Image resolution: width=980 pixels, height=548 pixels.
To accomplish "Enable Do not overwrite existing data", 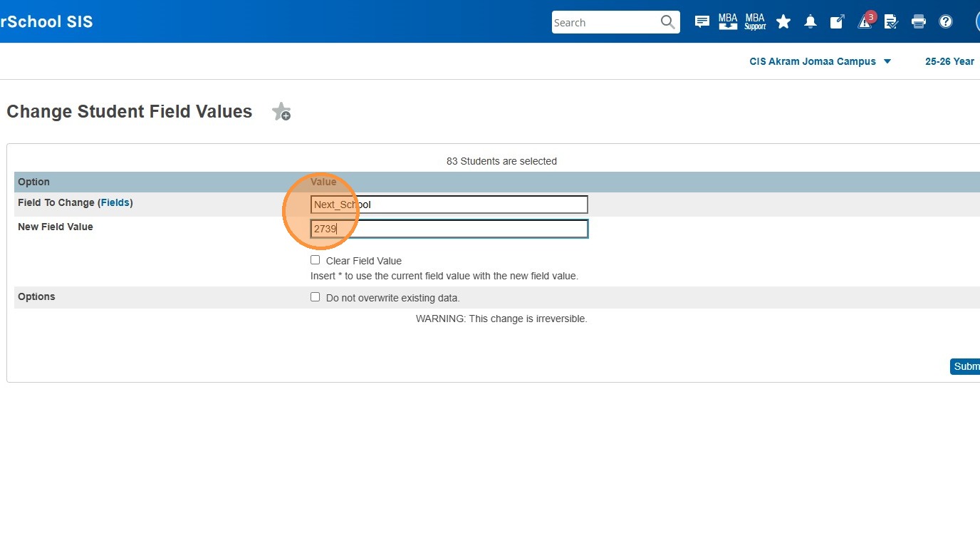I will [x=316, y=297].
